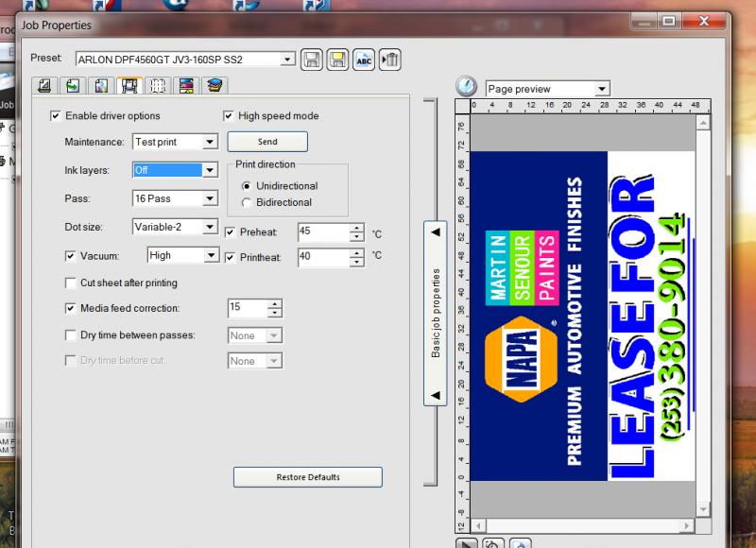Open the Pass dropdown showing 16 Pass

click(210, 198)
